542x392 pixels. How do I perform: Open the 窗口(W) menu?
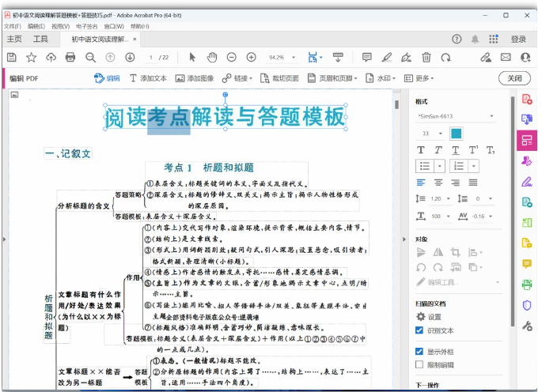(x=114, y=26)
